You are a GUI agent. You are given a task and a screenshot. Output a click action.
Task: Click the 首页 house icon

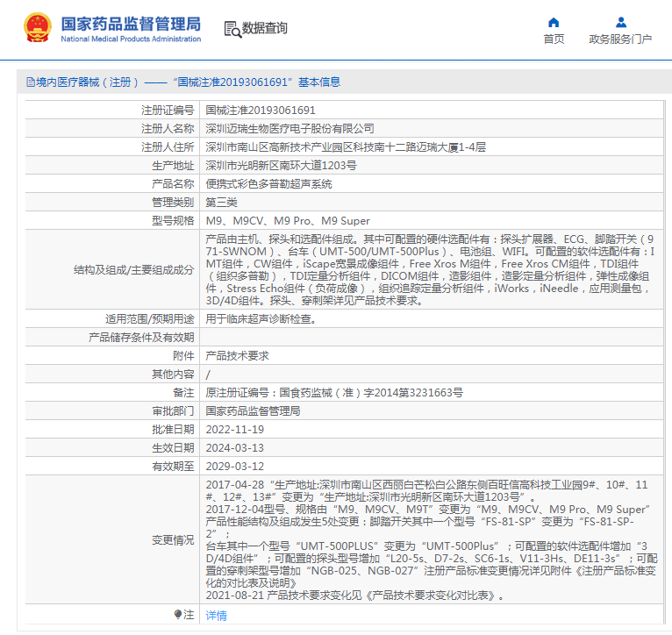click(x=554, y=23)
